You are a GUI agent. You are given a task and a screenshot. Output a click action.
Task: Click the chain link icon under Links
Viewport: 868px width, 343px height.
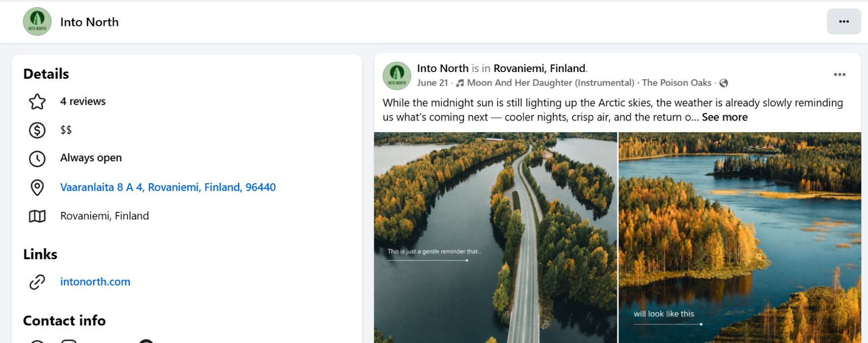37,282
